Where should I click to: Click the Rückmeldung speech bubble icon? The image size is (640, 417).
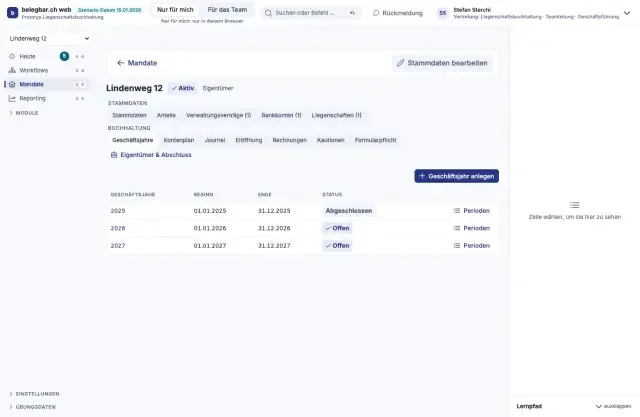(376, 13)
